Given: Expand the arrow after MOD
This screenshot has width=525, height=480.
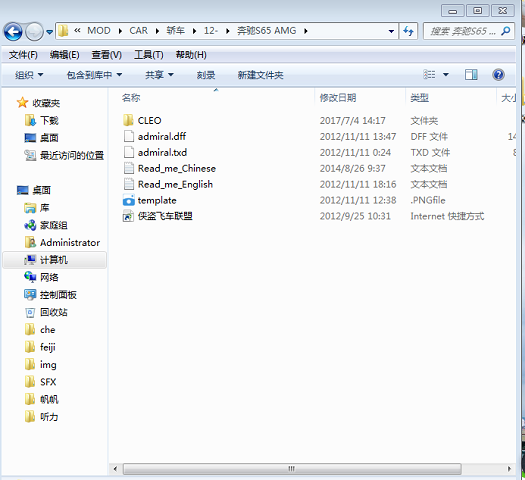Looking at the screenshot, I should point(120,31).
